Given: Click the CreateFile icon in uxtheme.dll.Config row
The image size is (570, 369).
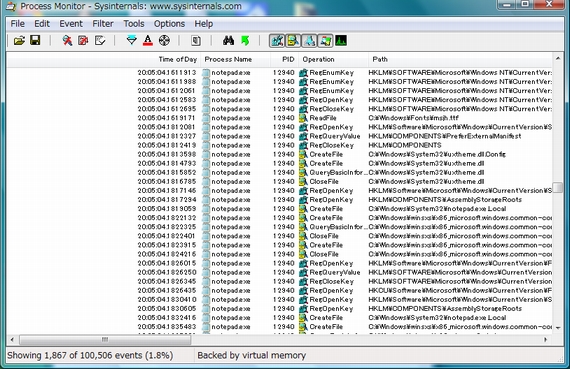Looking at the screenshot, I should (x=303, y=155).
